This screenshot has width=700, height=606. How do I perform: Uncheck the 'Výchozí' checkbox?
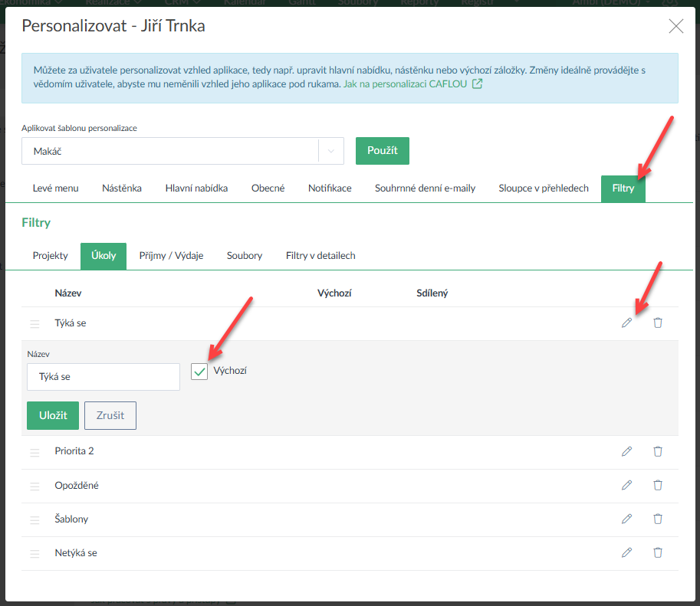point(199,372)
